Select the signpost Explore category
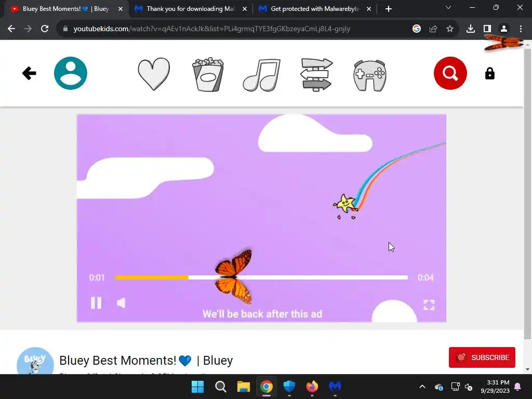Image resolution: width=532 pixels, height=399 pixels. click(x=316, y=75)
